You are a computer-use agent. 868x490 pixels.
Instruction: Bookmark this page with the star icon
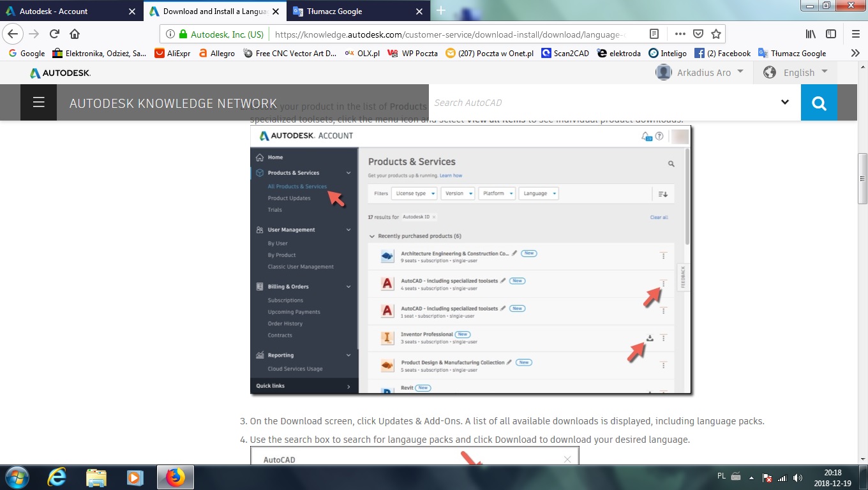tap(716, 34)
